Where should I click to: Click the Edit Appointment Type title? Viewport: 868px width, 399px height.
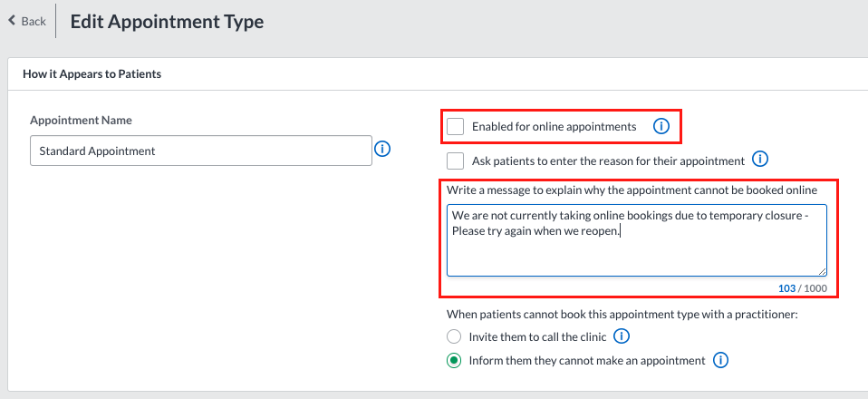[x=167, y=22]
